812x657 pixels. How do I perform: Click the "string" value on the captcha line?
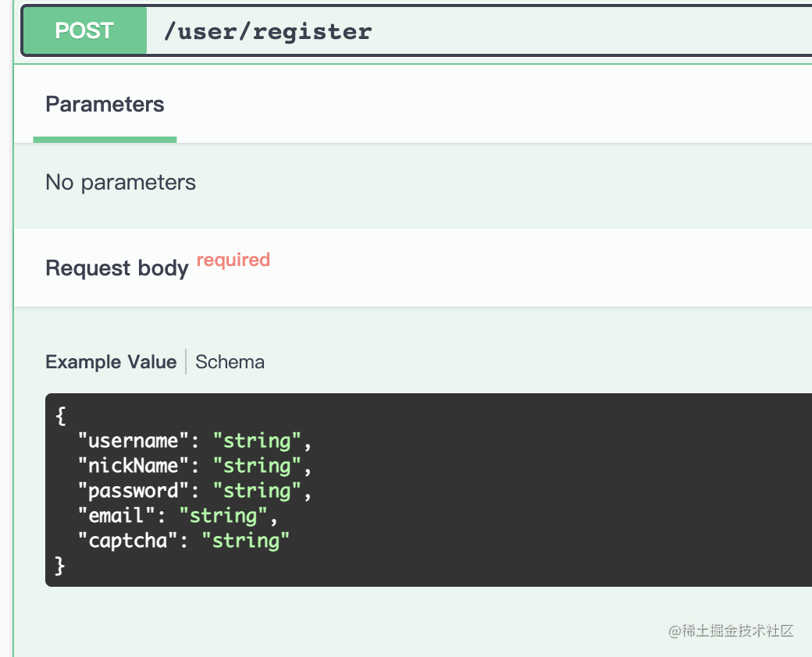[x=246, y=541]
